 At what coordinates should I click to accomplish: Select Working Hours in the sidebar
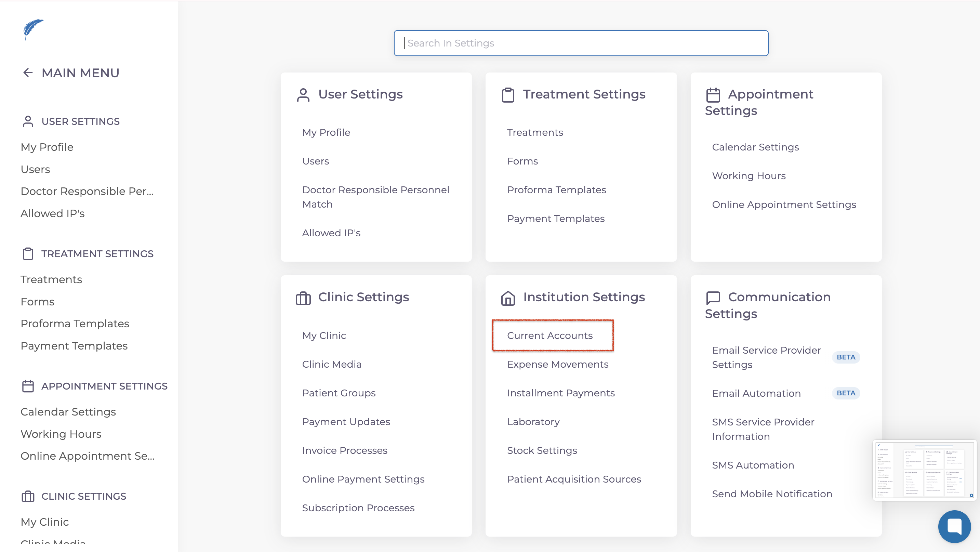pyautogui.click(x=61, y=434)
